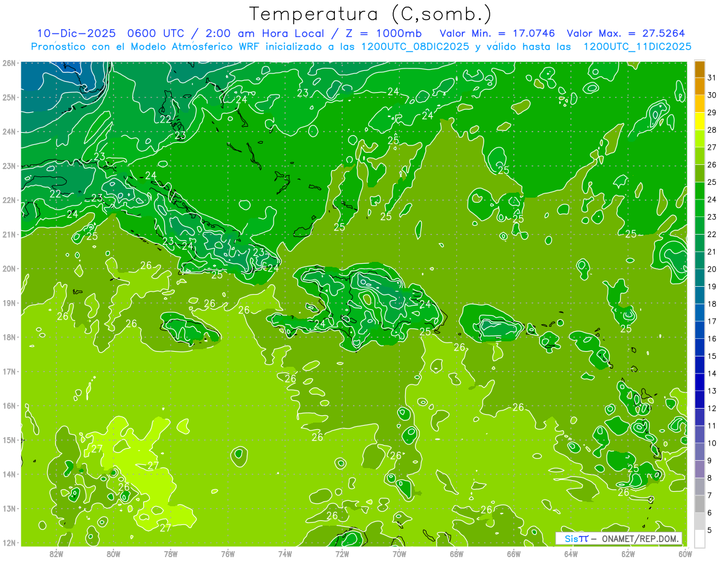This screenshot has width=728, height=562.
Task: Click the "Valor Min. = 17.0746" text
Action: (497, 33)
